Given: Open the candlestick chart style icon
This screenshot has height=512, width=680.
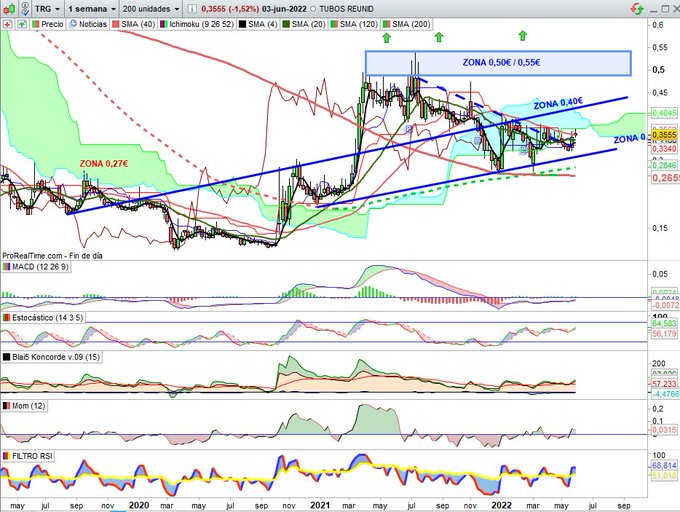Looking at the screenshot, I should (9, 8).
